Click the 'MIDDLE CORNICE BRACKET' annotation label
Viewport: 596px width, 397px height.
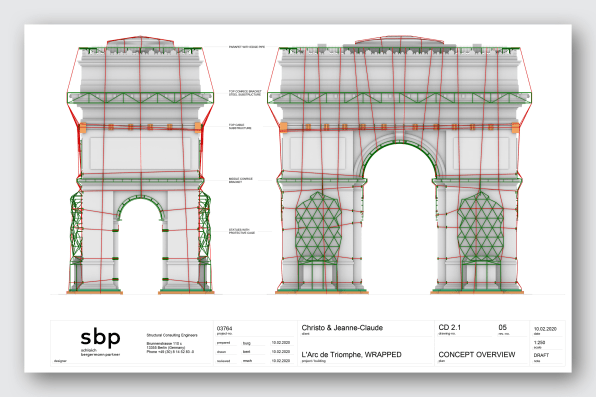[240, 180]
